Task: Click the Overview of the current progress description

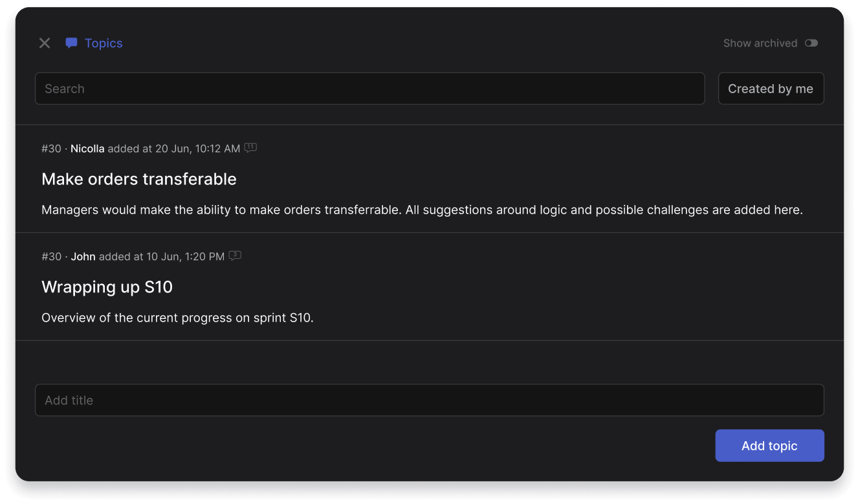Action: click(177, 318)
